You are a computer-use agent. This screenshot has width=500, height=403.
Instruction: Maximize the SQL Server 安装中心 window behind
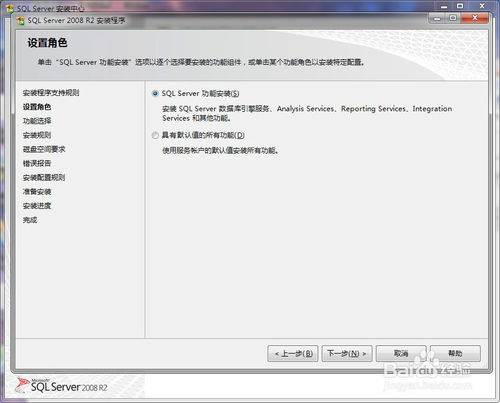(460, 6)
